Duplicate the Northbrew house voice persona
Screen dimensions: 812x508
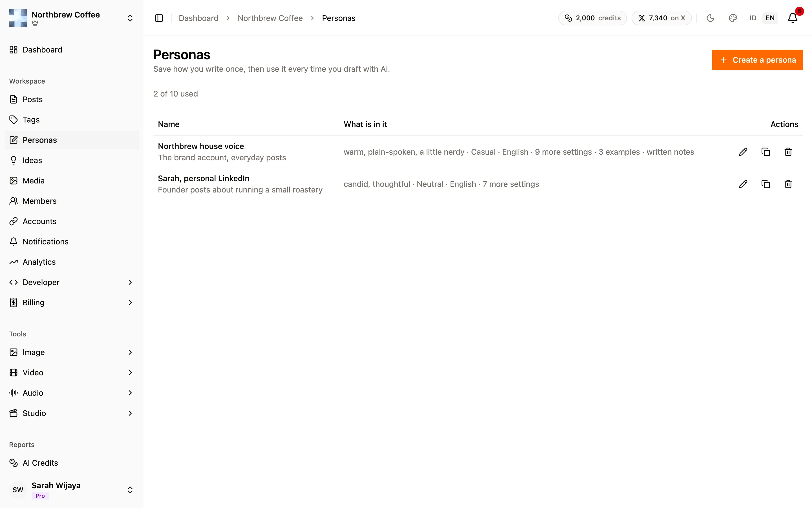click(765, 152)
